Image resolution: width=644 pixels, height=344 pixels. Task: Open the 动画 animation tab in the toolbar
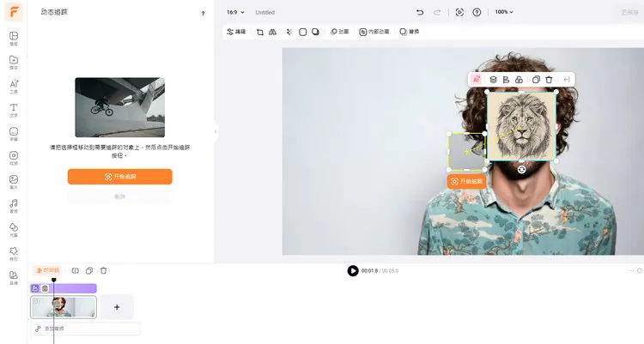339,32
